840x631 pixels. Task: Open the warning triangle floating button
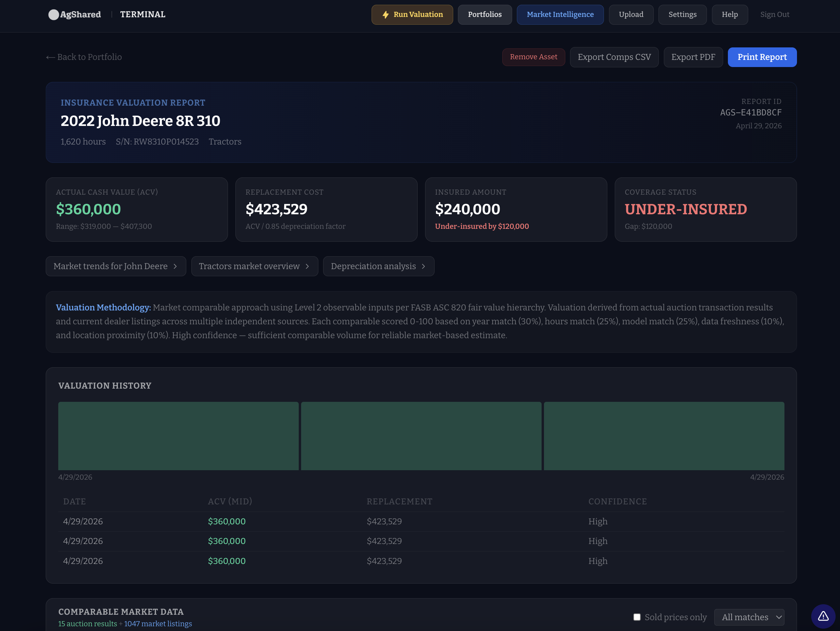click(823, 616)
